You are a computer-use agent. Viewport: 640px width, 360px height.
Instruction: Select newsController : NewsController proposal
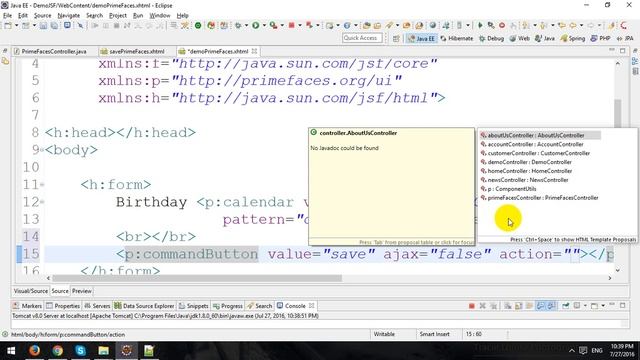(524, 180)
